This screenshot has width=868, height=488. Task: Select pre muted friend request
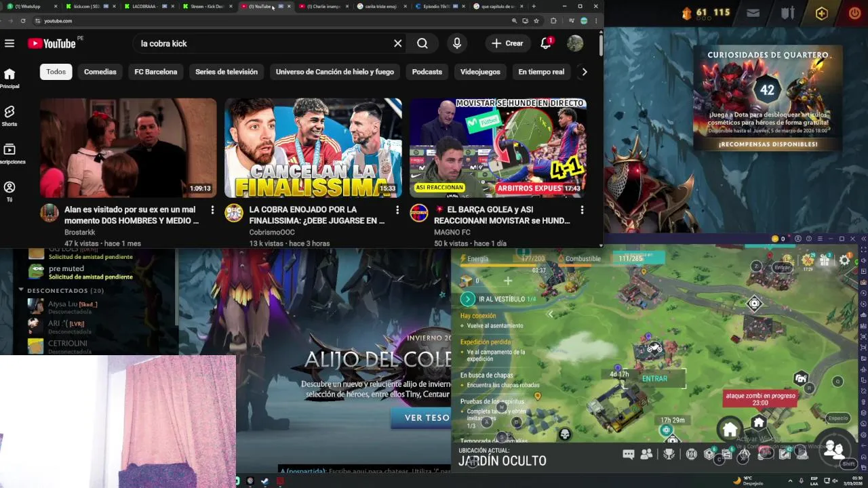pos(80,272)
